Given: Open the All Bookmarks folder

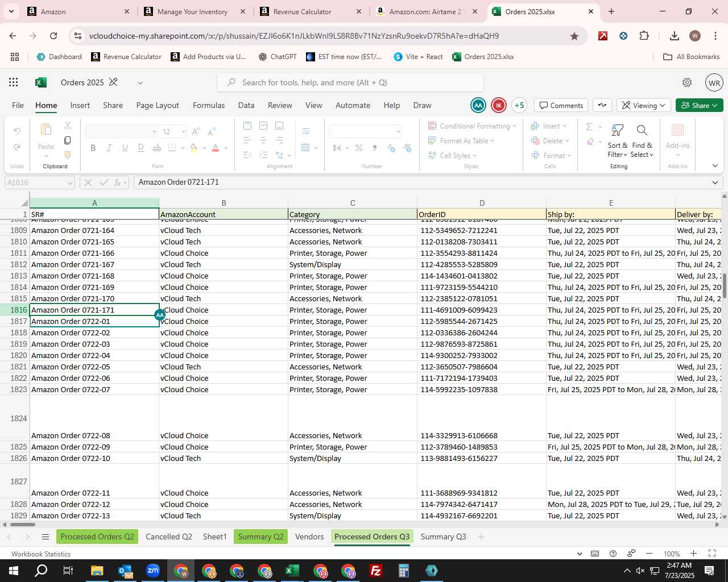Looking at the screenshot, I should (692, 57).
